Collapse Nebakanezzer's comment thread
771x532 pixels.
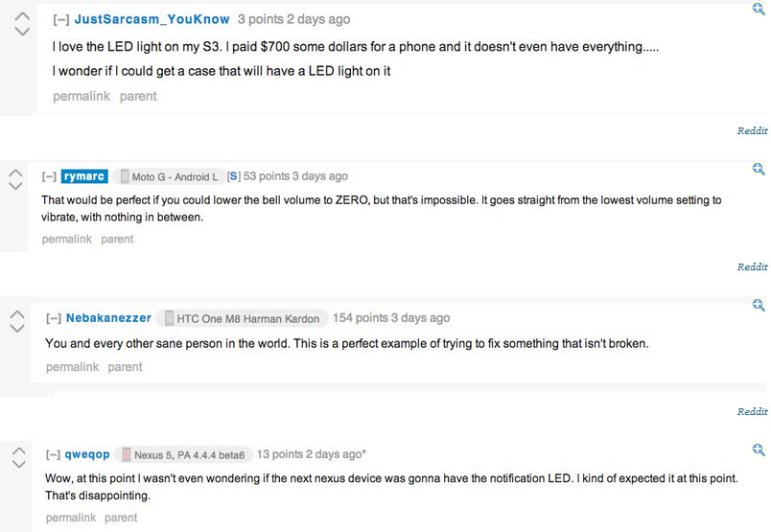[54, 318]
